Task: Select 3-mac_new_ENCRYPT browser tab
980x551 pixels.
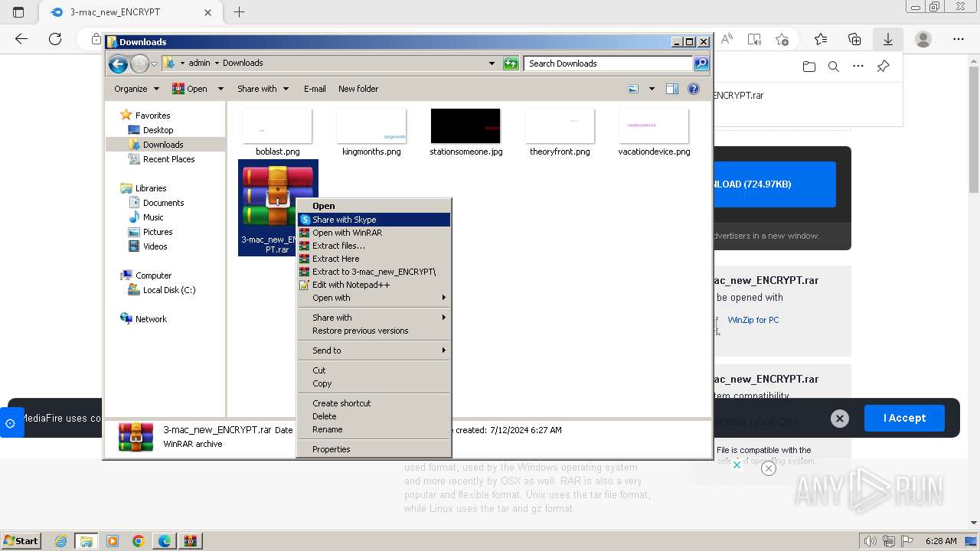Action: tap(130, 12)
